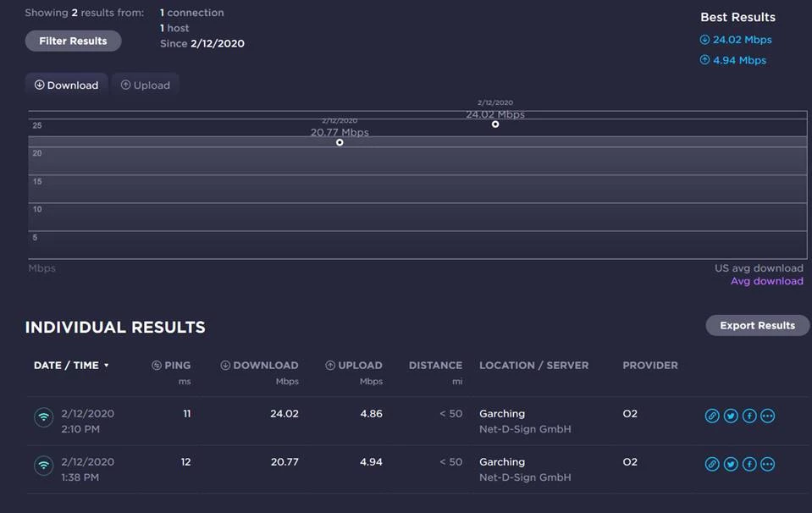Image resolution: width=812 pixels, height=513 pixels.
Task: Share 1:38 PM result on Twitter
Action: point(731,464)
